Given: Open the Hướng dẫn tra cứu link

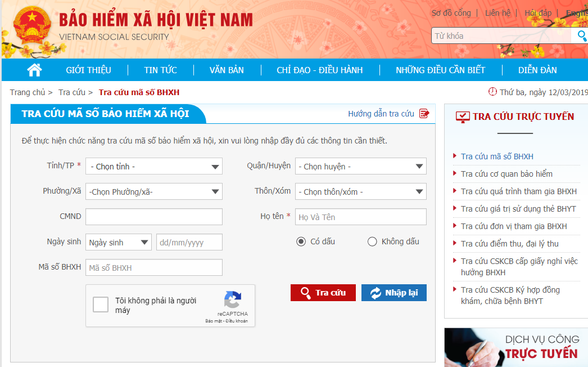Looking at the screenshot, I should 381,114.
